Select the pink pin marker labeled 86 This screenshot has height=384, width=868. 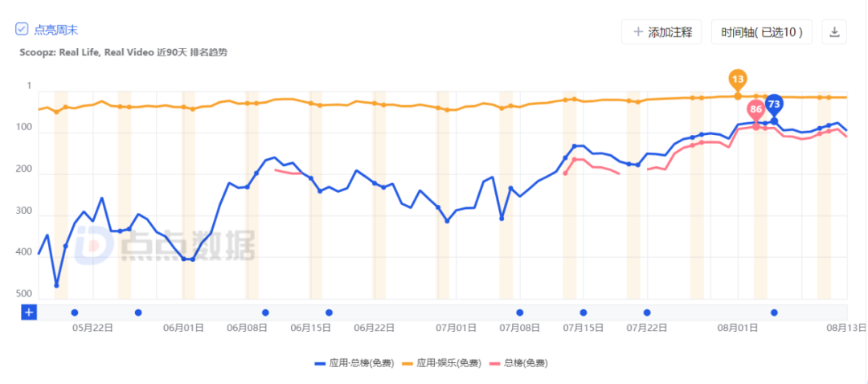click(755, 110)
